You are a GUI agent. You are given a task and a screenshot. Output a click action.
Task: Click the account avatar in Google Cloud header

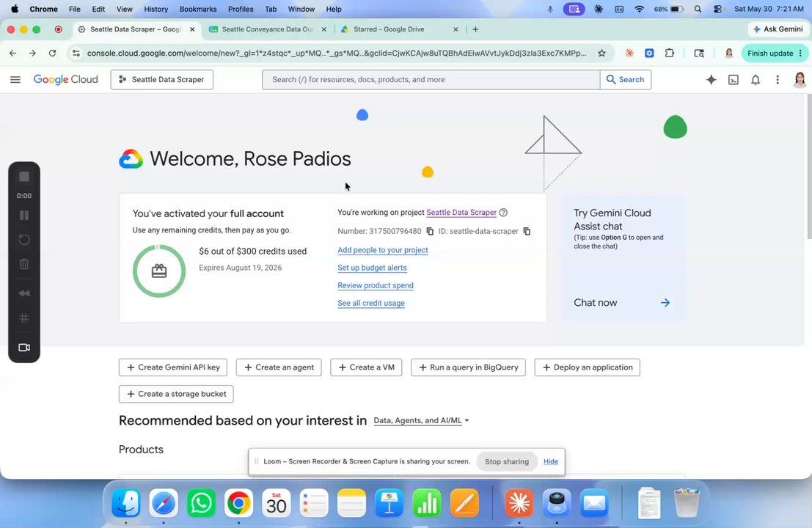coord(800,80)
